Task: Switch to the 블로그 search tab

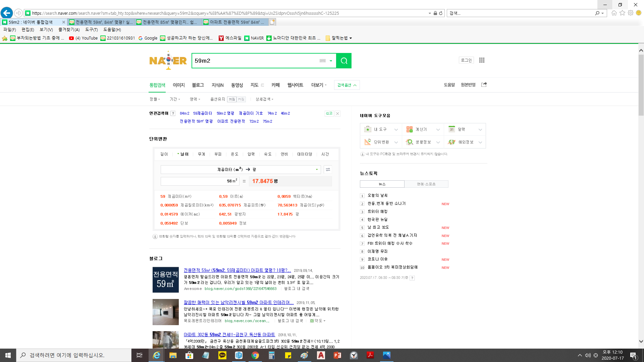Action: pos(198,85)
